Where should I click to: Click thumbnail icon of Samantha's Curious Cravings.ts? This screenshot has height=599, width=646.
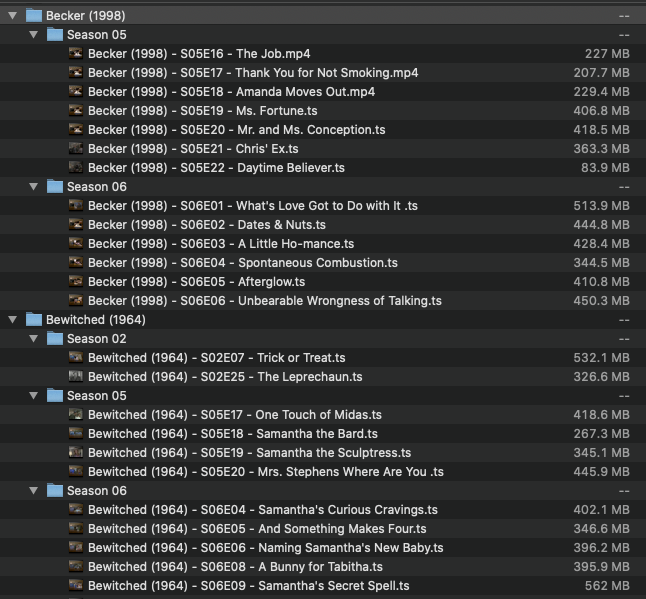76,509
